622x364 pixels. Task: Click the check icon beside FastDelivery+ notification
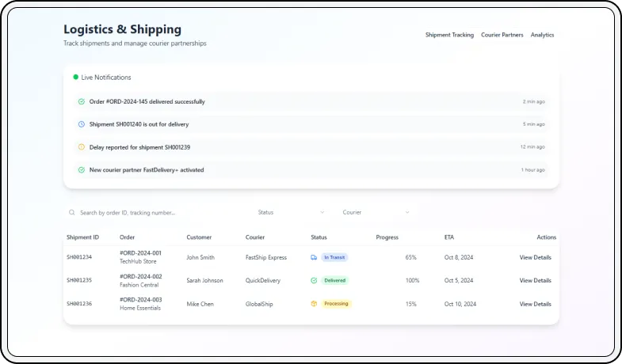[81, 169]
